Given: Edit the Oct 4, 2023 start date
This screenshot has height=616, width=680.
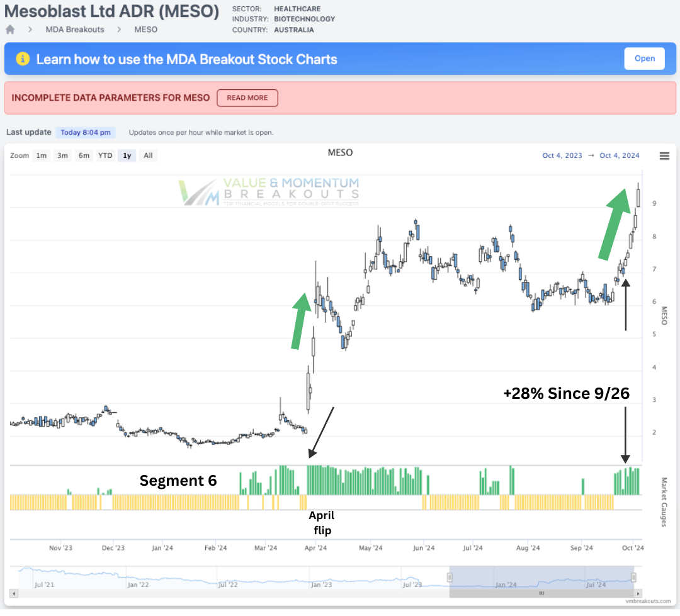Looking at the screenshot, I should tap(562, 155).
